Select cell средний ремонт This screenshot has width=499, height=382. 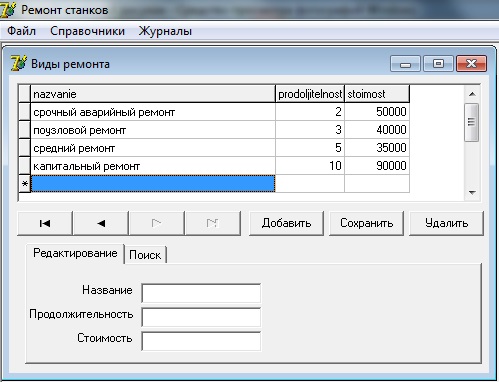[x=153, y=148]
